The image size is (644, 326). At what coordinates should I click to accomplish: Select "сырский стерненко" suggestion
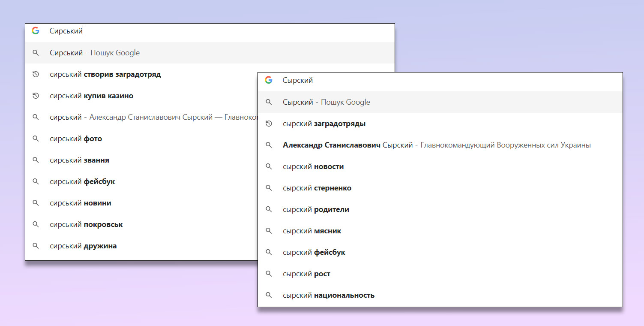(x=317, y=188)
